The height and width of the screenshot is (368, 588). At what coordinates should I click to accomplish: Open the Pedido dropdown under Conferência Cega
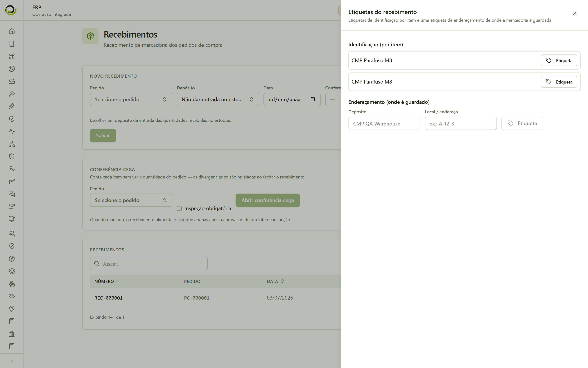point(131,200)
